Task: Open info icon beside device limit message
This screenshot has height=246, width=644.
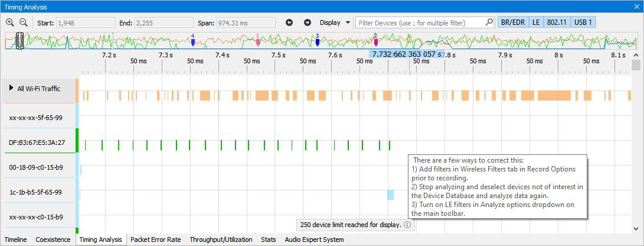Action: (407, 225)
